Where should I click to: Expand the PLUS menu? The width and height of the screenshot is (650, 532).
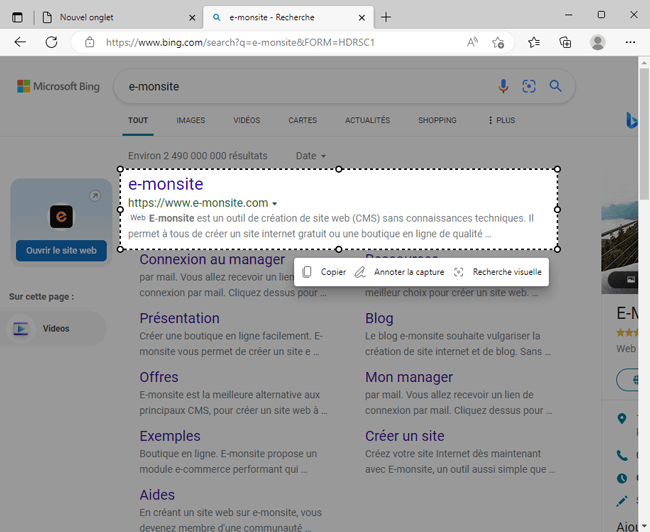point(502,120)
